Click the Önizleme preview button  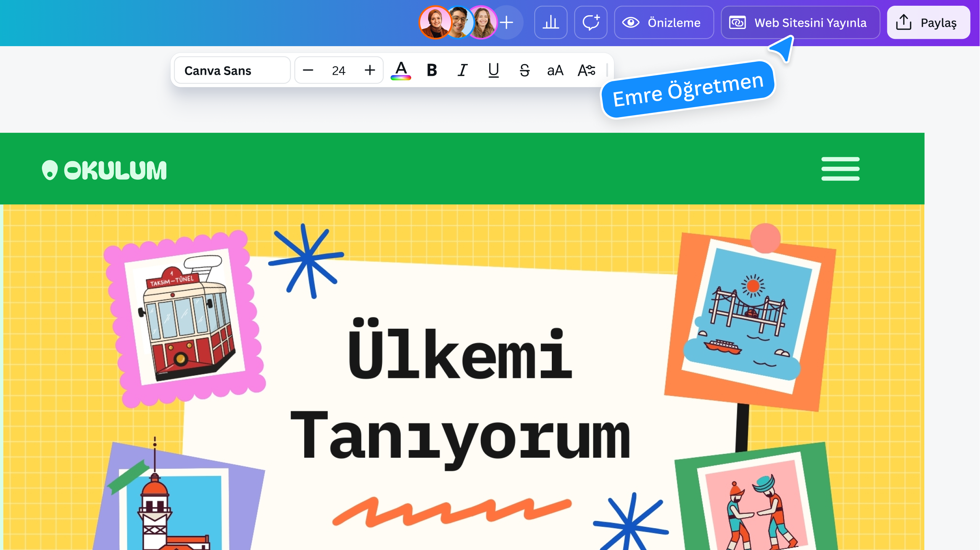pyautogui.click(x=663, y=23)
